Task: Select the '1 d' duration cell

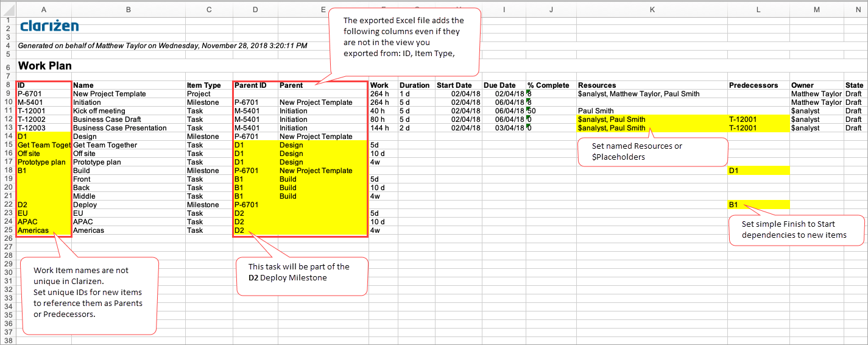Action: [x=417, y=94]
